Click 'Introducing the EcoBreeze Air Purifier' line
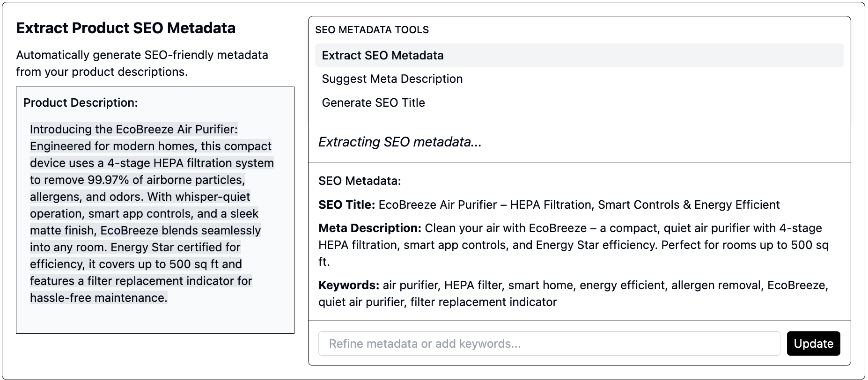Viewport: 868px width, 380px height. click(134, 129)
